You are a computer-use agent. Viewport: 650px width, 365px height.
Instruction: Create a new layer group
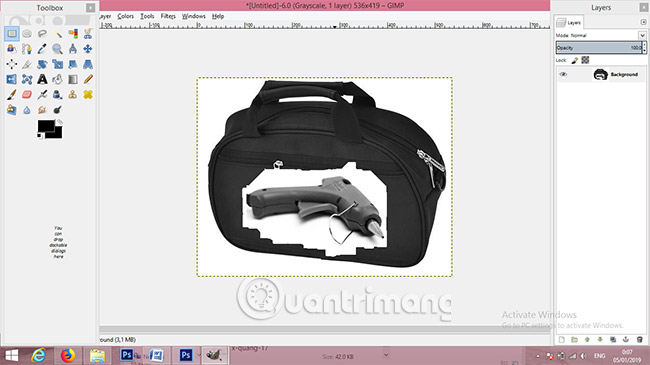(x=574, y=340)
